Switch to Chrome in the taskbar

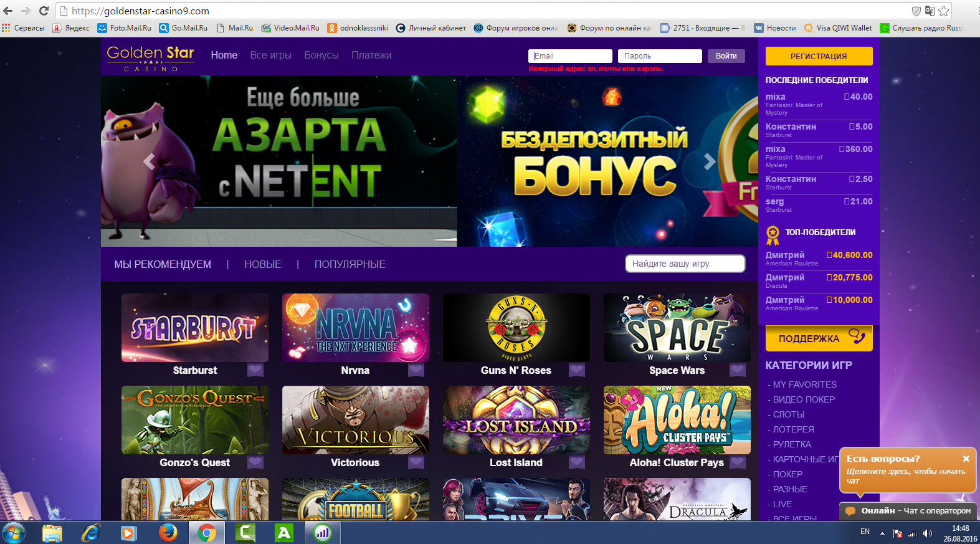pyautogui.click(x=206, y=533)
